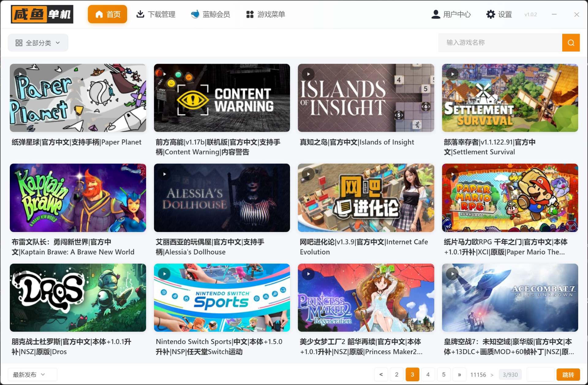Click the game name search field

point(500,43)
